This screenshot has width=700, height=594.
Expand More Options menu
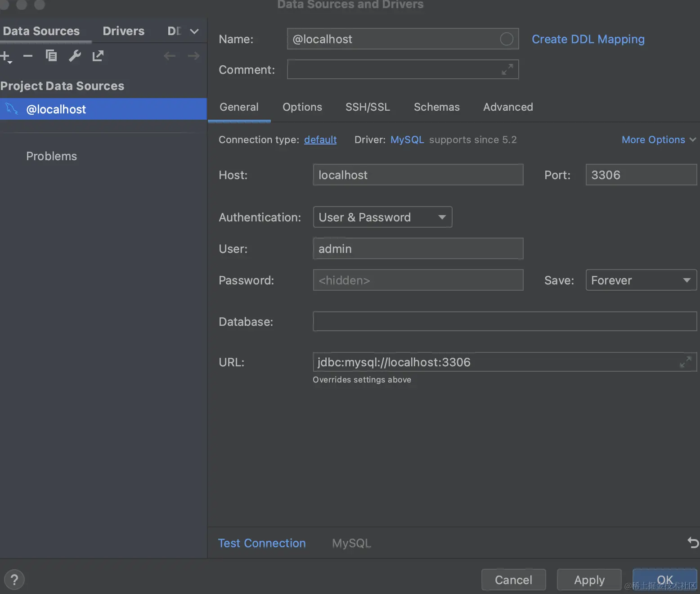click(659, 140)
